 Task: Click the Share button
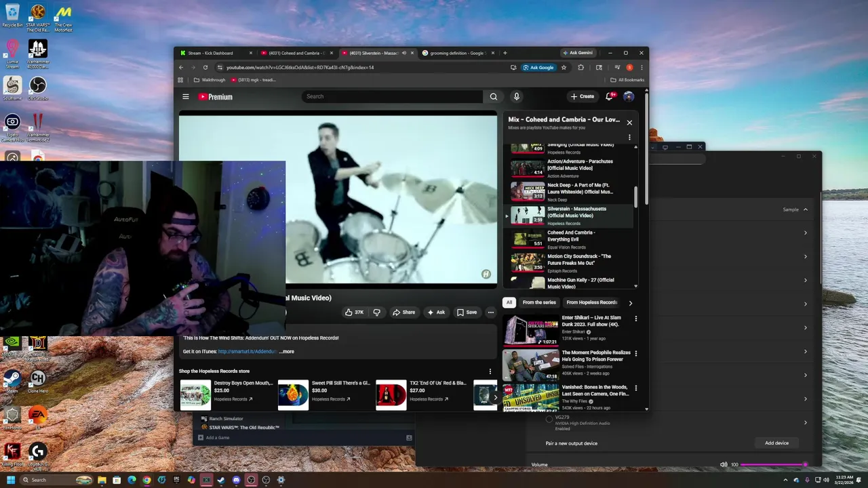pyautogui.click(x=403, y=312)
